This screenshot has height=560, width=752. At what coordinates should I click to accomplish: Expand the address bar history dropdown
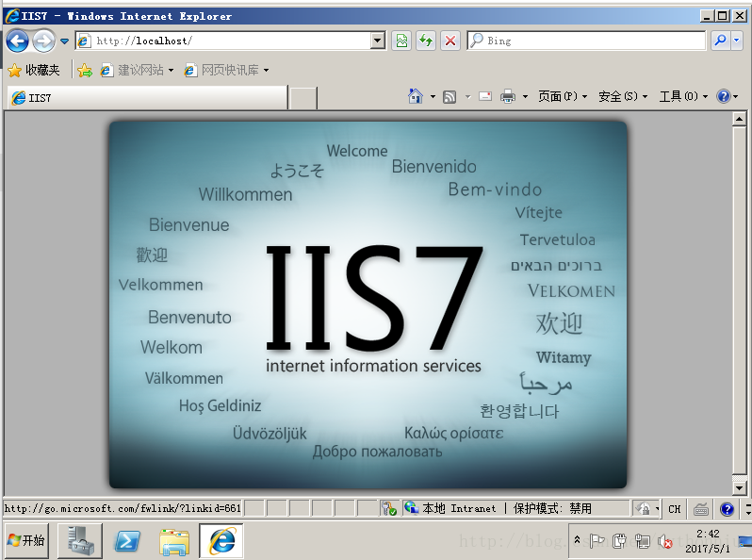pyautogui.click(x=378, y=41)
